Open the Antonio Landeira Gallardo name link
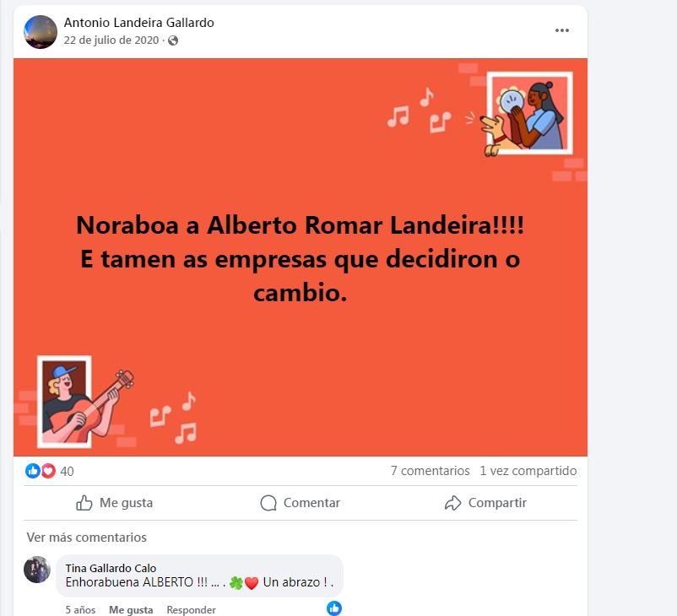Viewport: 677px width, 616px height. click(139, 23)
